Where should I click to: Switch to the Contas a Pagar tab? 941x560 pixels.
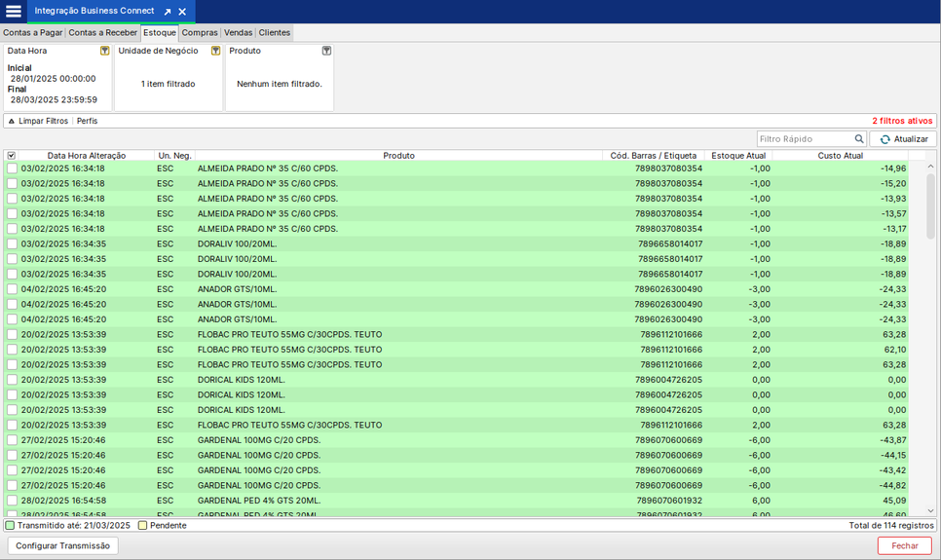pos(32,33)
